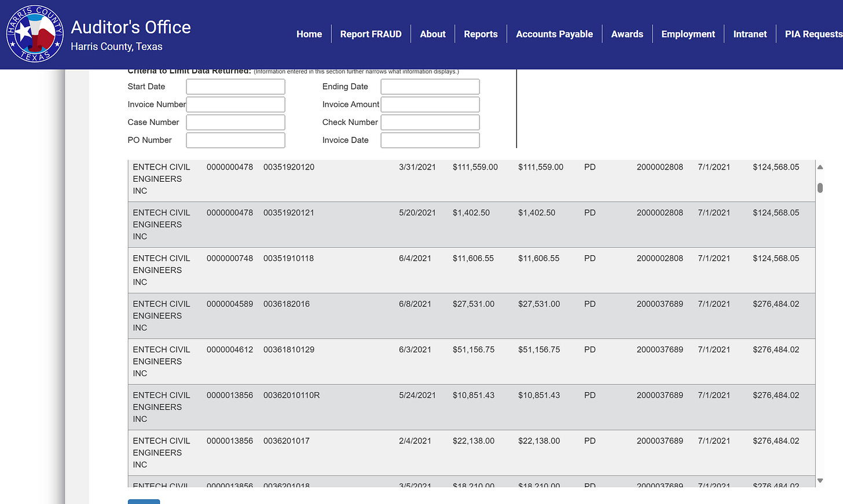Click the table scrollbar up arrow

[820, 167]
